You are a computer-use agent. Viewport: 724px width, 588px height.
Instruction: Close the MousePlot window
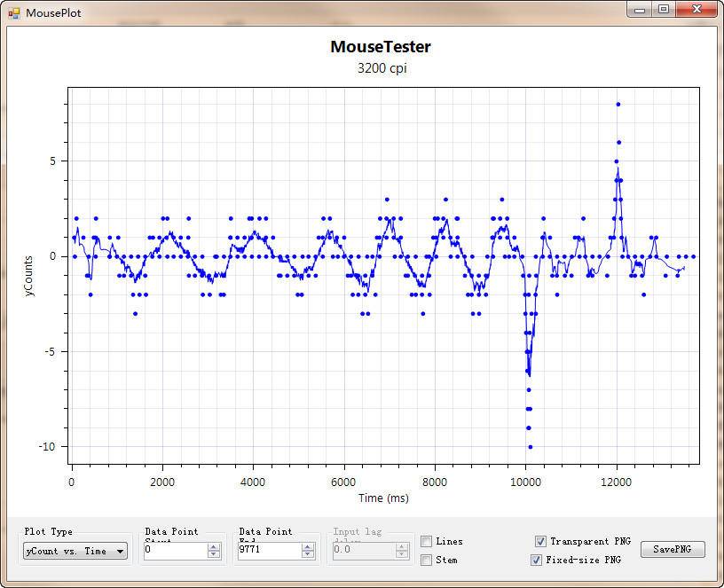tap(694, 9)
